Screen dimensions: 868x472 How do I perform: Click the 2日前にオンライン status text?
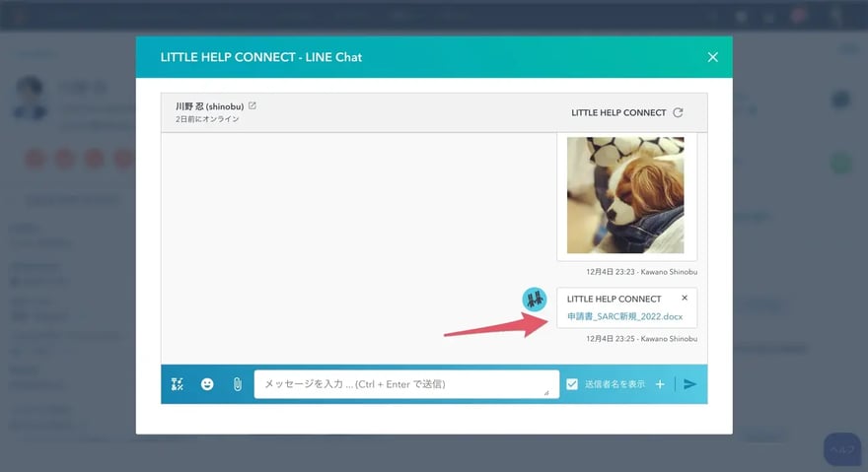(x=207, y=119)
